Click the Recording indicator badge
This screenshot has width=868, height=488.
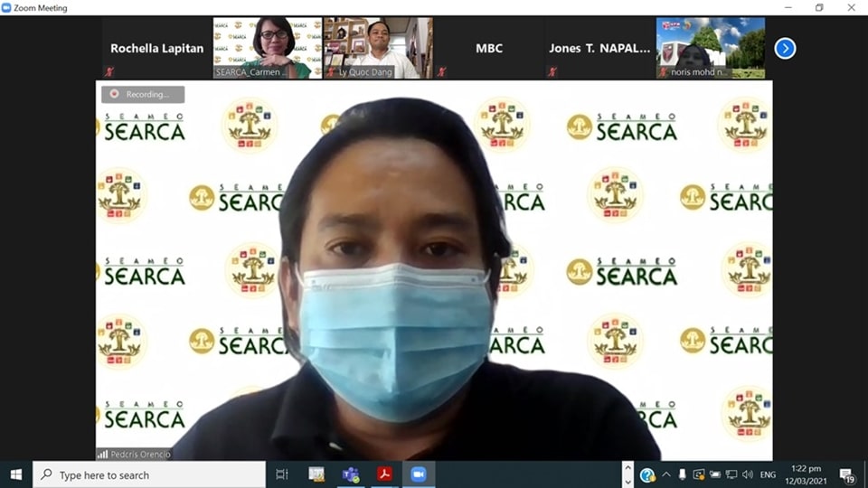point(143,94)
